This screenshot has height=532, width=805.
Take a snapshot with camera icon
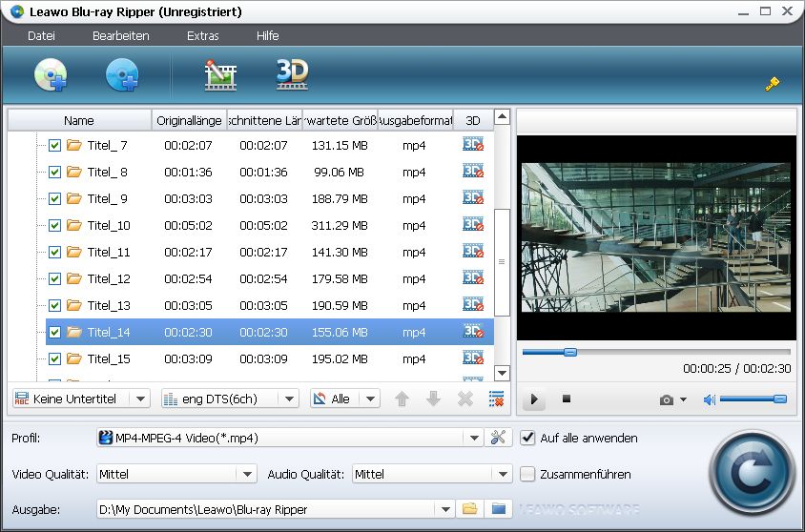click(x=667, y=399)
